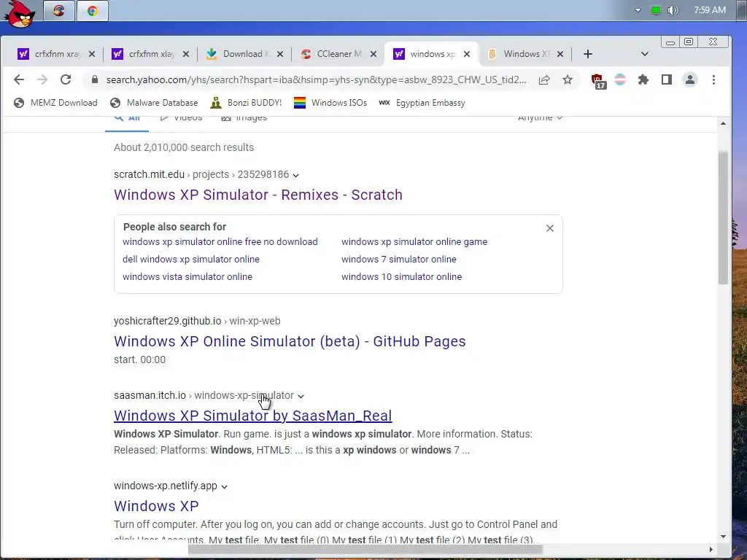Open the Windows ISOs bookmark
This screenshot has height=560, width=747.
(x=330, y=102)
